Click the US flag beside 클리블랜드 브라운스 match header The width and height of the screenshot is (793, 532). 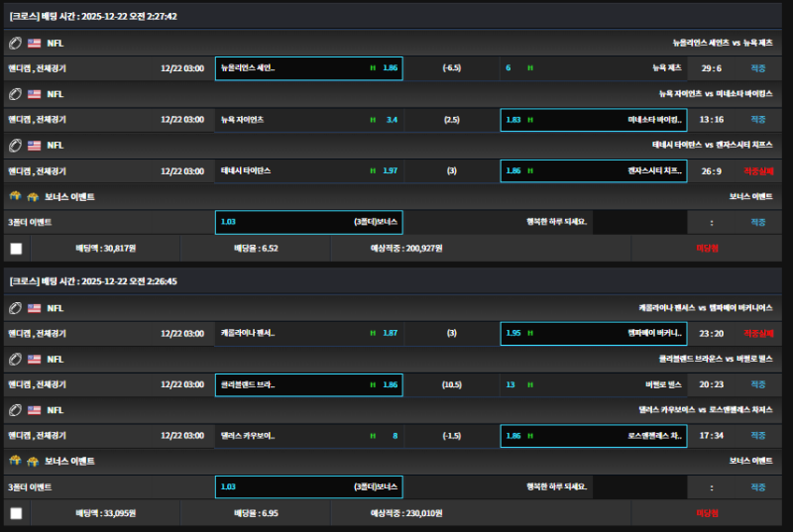35,359
